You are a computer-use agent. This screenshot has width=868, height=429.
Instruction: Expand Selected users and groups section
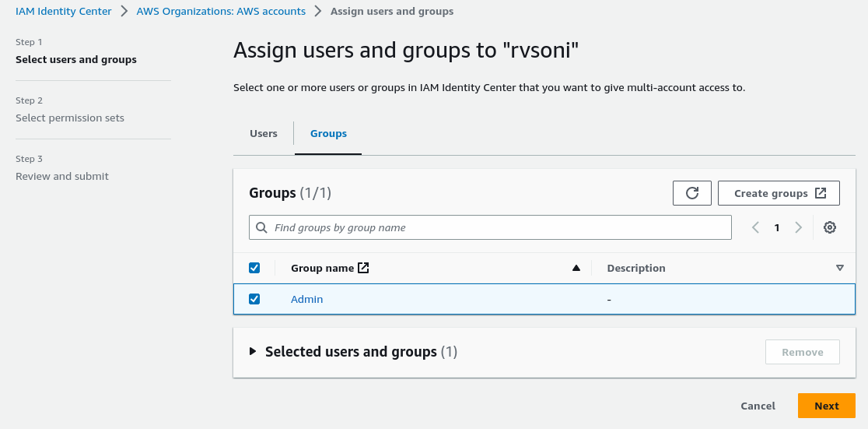[253, 352]
